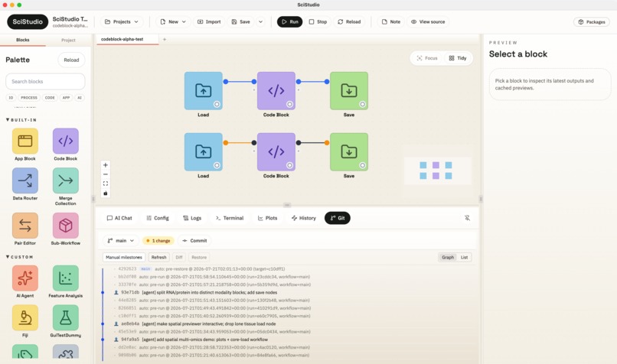Fit the workflow to view
Screen dimensions: 617x364
[x=106, y=184]
